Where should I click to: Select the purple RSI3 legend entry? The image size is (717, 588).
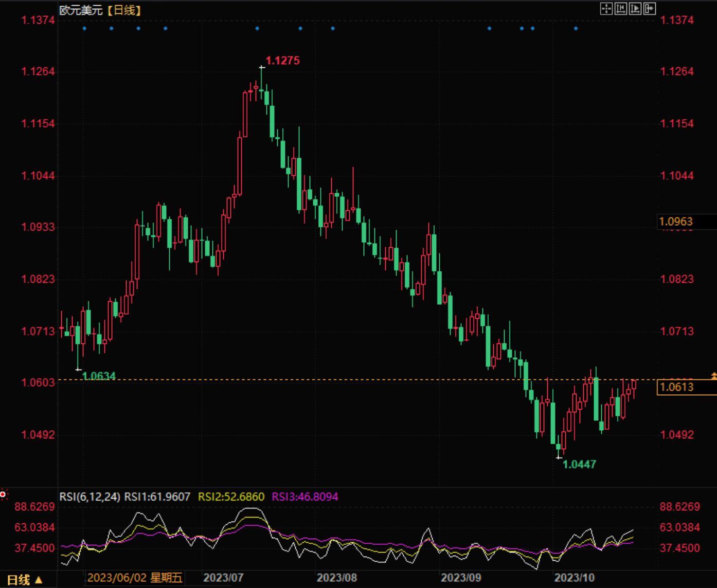coord(304,497)
